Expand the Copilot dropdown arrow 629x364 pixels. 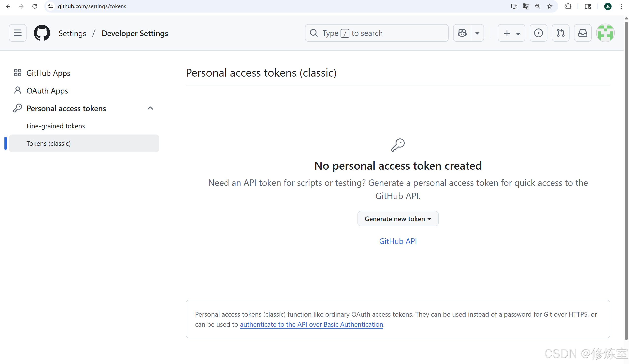coord(477,33)
